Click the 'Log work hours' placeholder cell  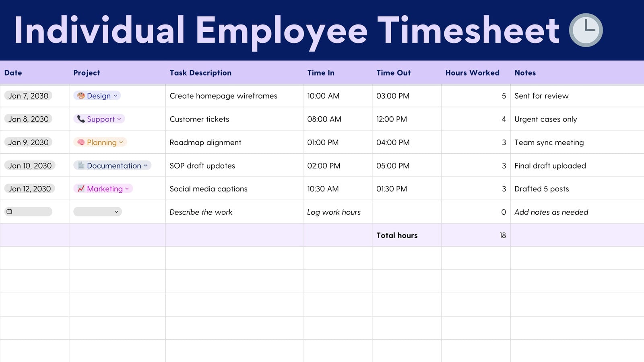(x=338, y=212)
